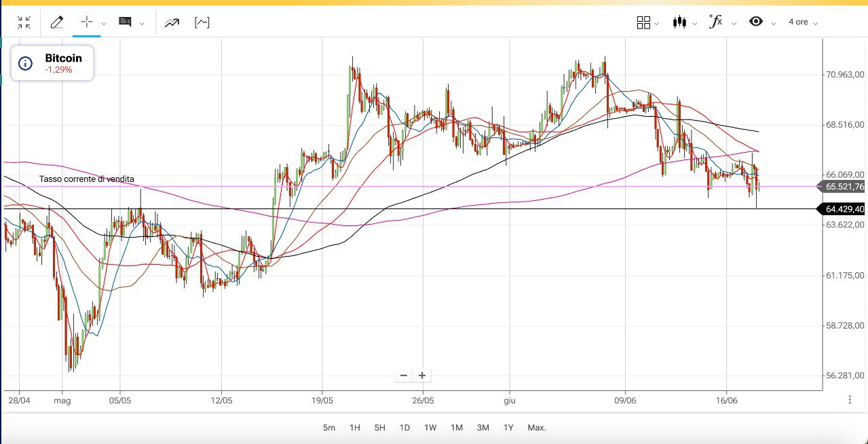Click the collapse fullscreen arrows icon
This screenshot has width=868, height=444.
[x=24, y=22]
